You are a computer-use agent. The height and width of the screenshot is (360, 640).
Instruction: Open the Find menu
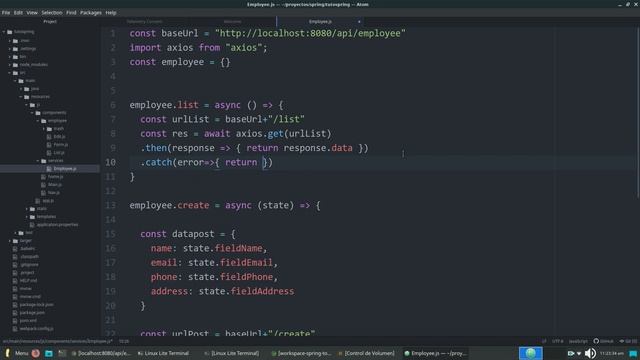(x=71, y=13)
